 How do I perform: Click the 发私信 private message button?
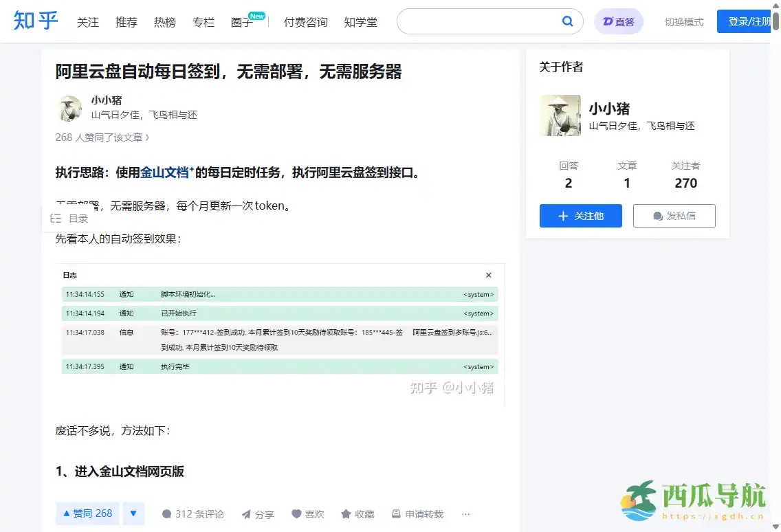(674, 215)
